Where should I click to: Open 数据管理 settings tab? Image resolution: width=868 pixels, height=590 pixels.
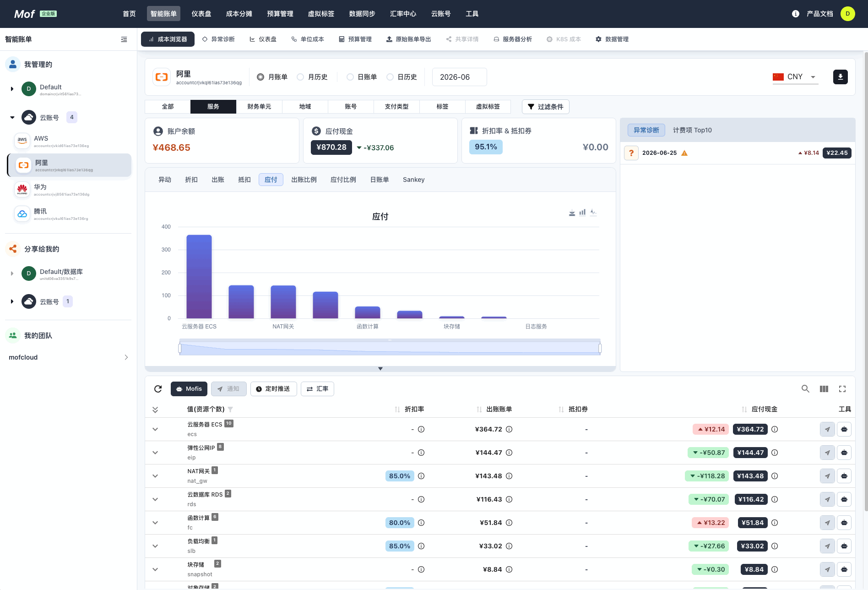tap(612, 39)
